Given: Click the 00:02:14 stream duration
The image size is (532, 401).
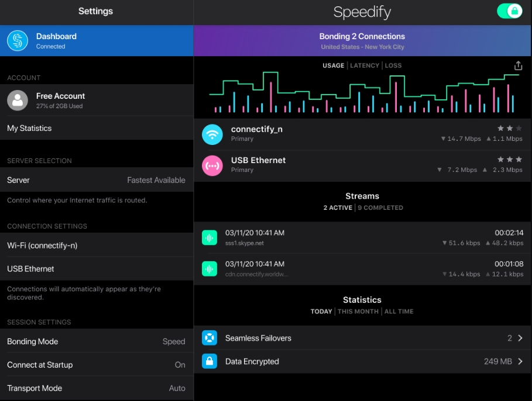Looking at the screenshot, I should tap(509, 233).
